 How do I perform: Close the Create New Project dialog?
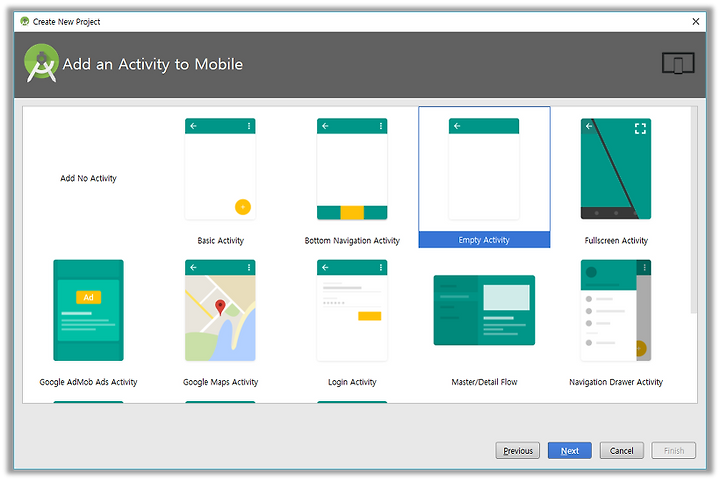[696, 22]
